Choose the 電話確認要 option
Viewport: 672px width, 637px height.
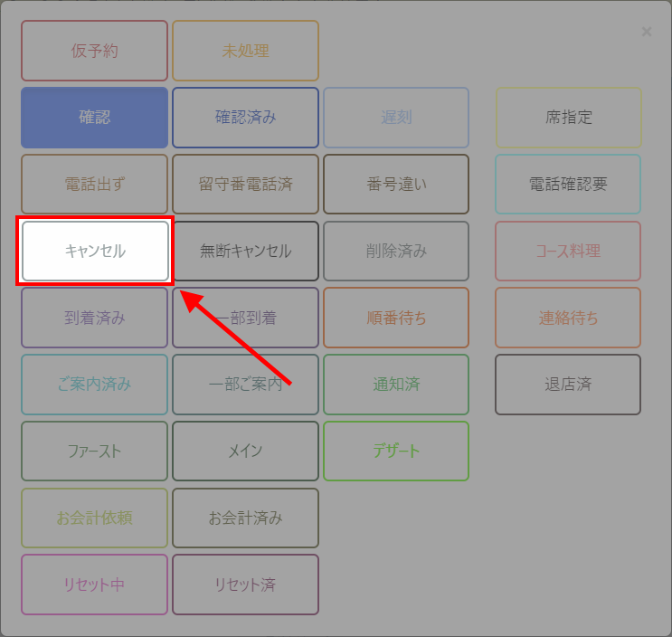click(568, 185)
